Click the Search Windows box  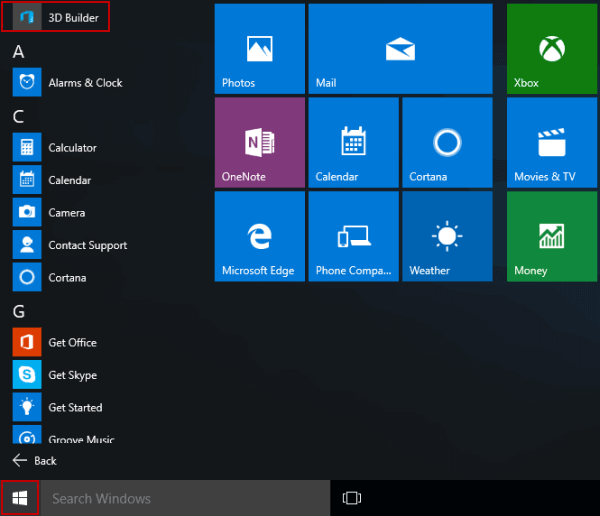coord(185,498)
